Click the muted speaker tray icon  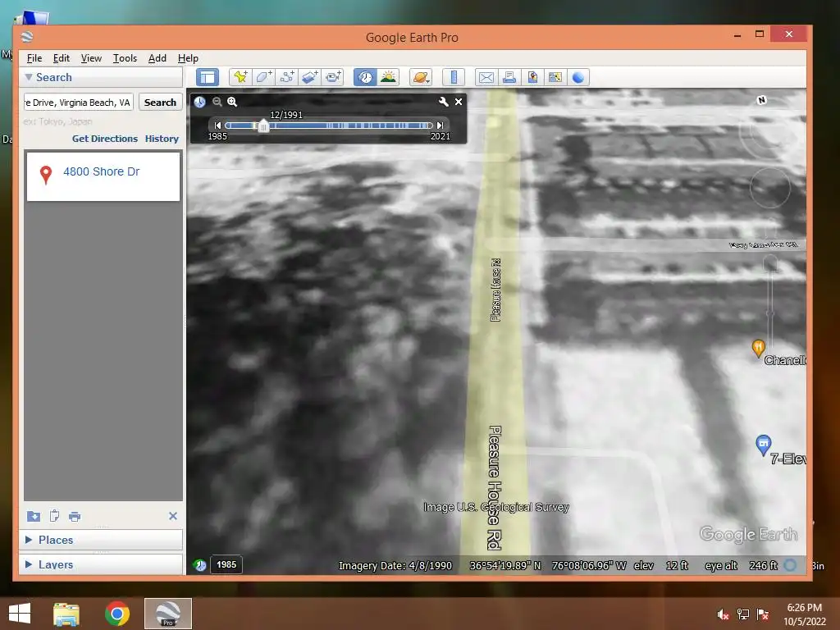coord(724,614)
